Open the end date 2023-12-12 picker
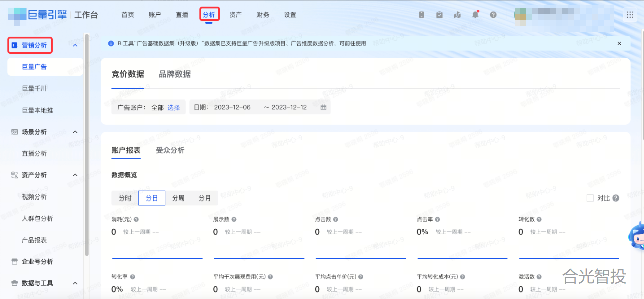The image size is (644, 299). point(289,107)
